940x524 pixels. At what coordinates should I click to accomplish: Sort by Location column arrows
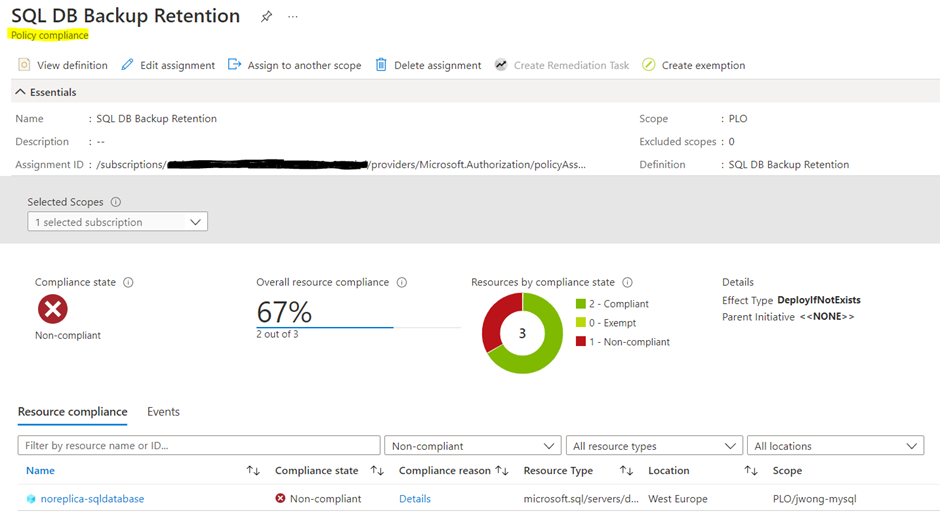(751, 471)
